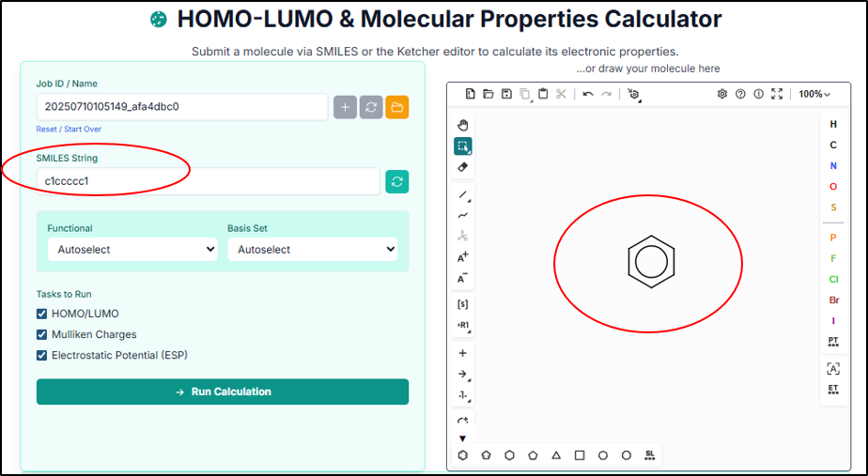Viewport: 868px width, 476px height.
Task: Select the single bond drawing tool
Action: point(462,195)
